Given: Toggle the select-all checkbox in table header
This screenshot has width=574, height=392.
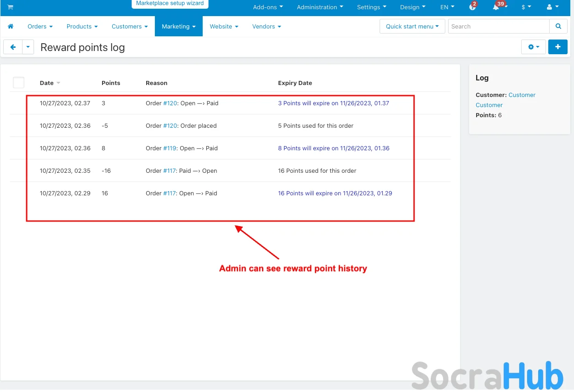Looking at the screenshot, I should (18, 83).
